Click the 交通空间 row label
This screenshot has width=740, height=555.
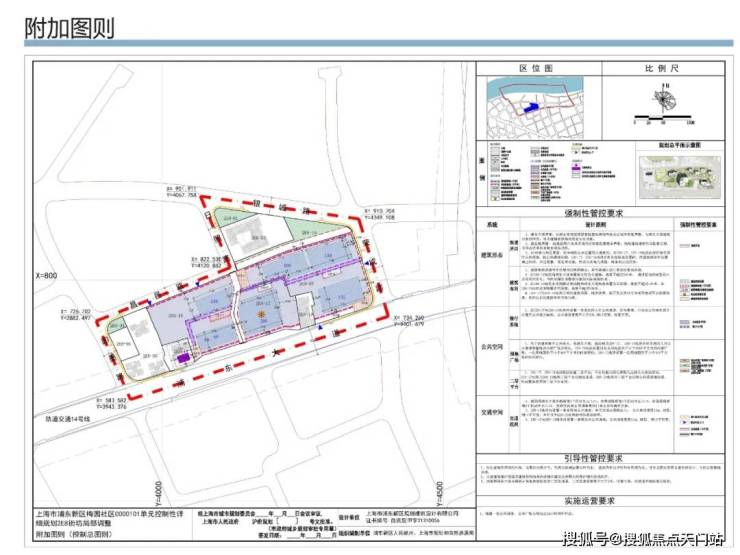pyautogui.click(x=492, y=412)
